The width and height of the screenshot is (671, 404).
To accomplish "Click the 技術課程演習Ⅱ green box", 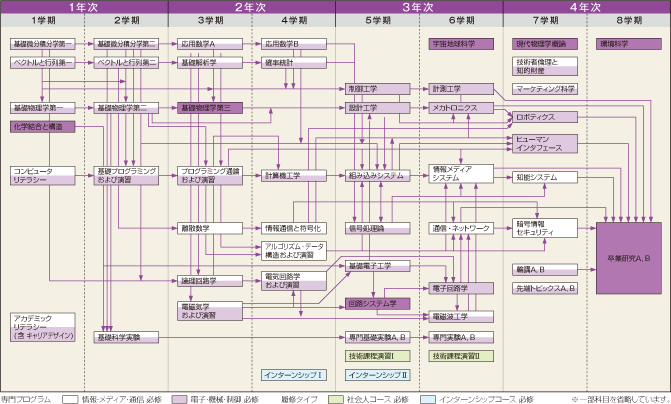I will [x=461, y=356].
